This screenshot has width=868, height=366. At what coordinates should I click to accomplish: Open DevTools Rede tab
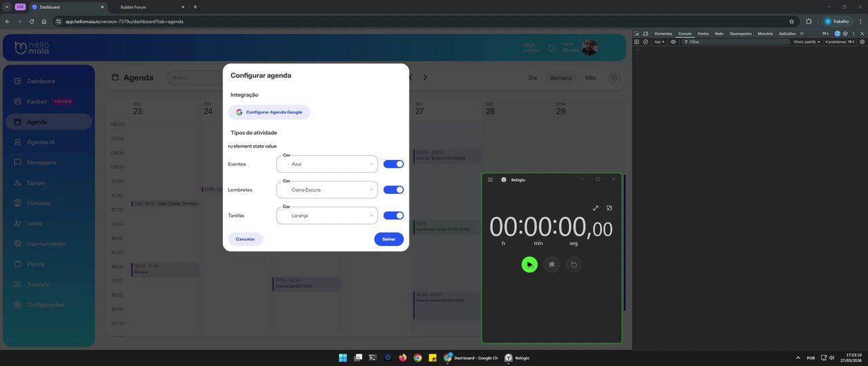click(x=719, y=33)
